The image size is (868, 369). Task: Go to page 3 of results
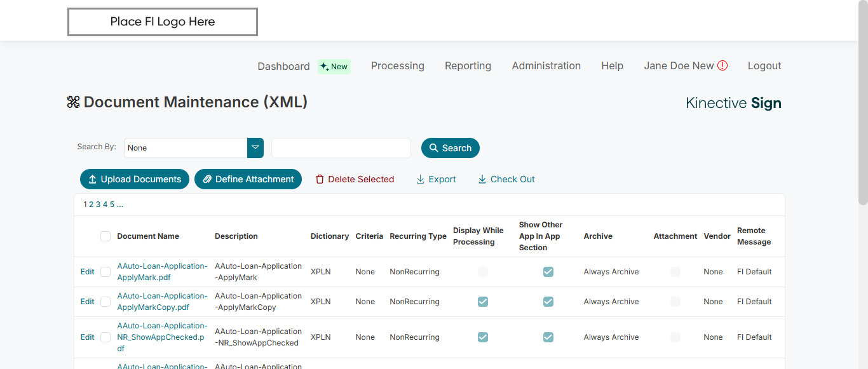click(98, 205)
